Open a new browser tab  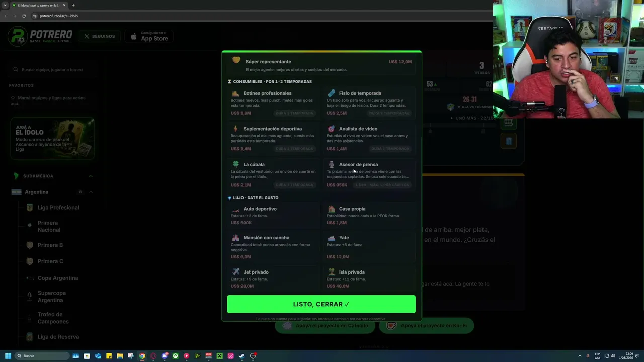[x=73, y=5]
